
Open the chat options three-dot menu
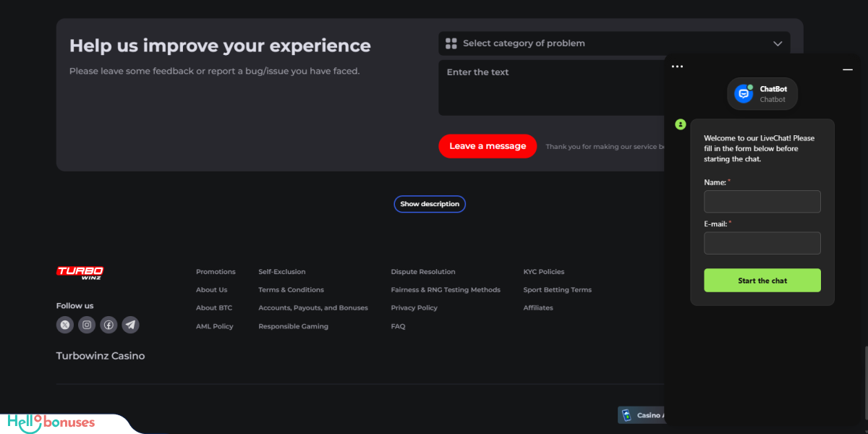tap(677, 67)
